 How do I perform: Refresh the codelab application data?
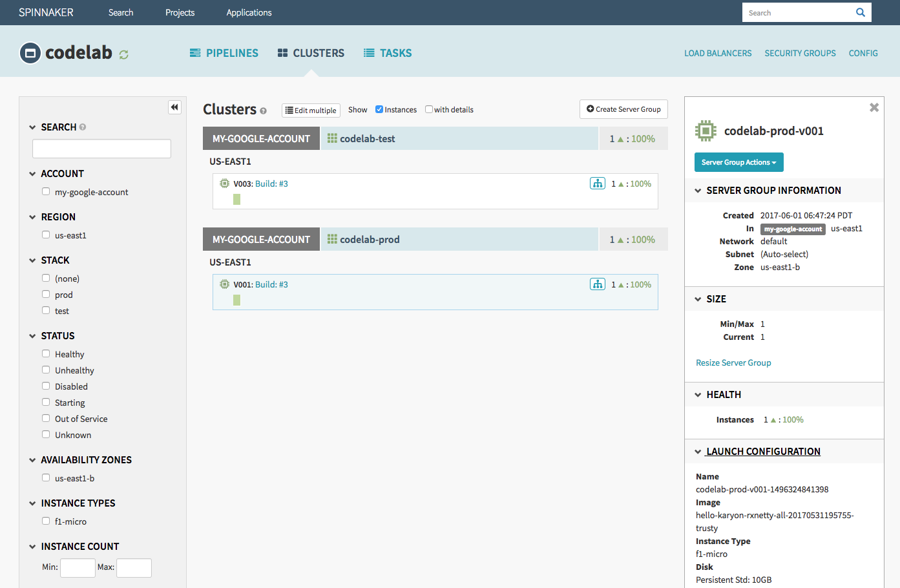pyautogui.click(x=124, y=55)
